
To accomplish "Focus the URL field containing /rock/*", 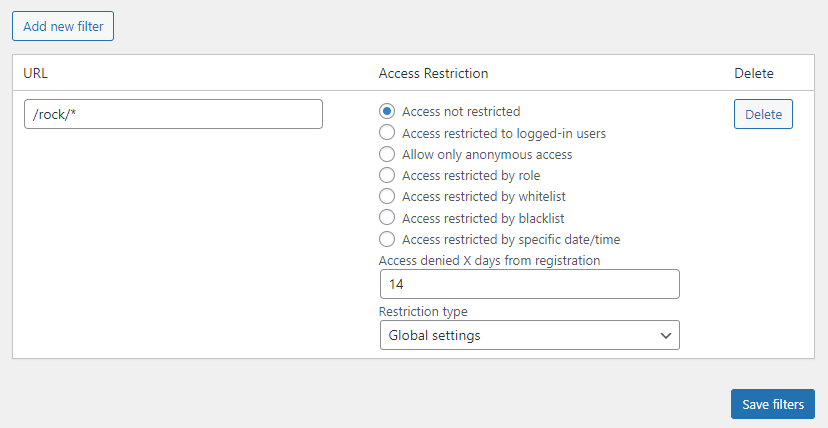I will coord(173,114).
